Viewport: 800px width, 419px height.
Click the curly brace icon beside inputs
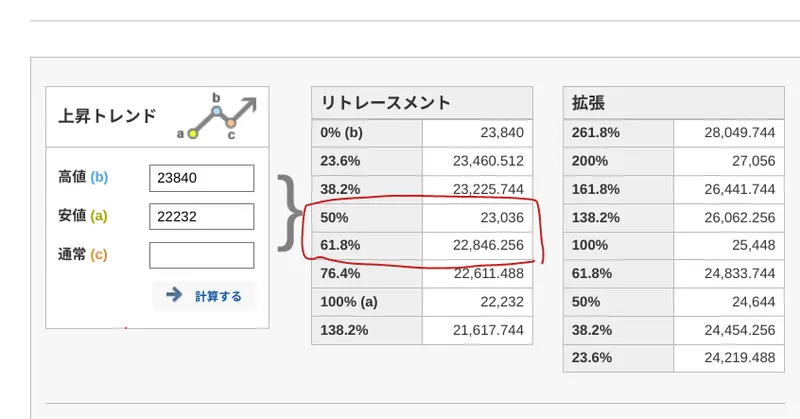click(x=288, y=211)
